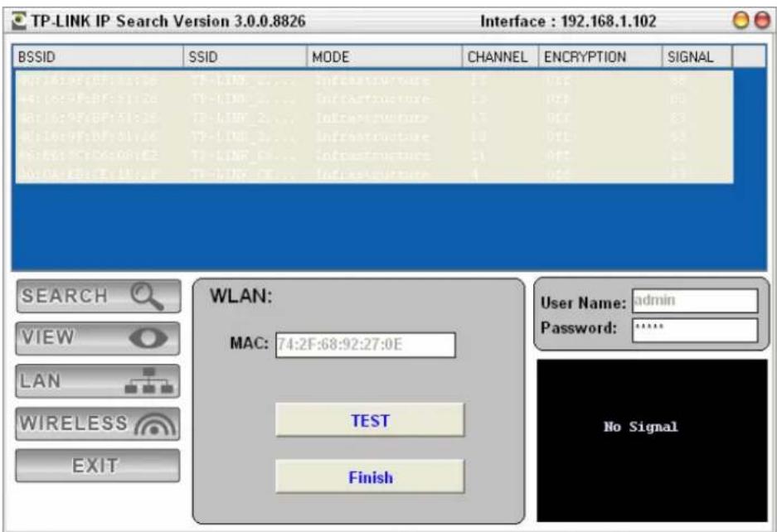Focus the Password field
The image size is (777, 532).
coord(695,330)
